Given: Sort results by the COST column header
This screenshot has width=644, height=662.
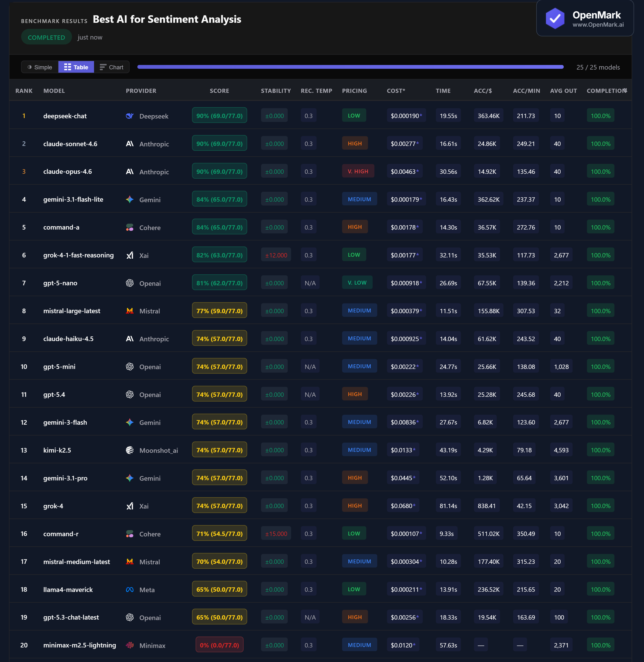Looking at the screenshot, I should point(396,90).
